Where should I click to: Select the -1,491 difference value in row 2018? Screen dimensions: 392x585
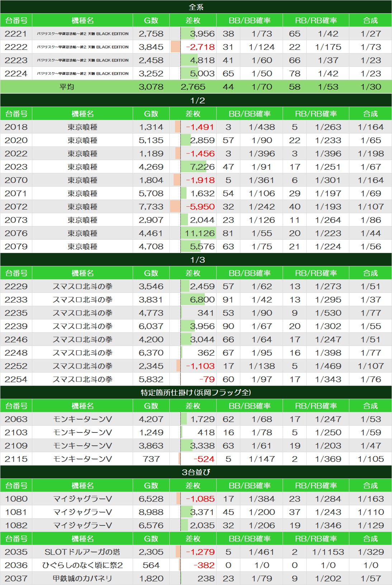tap(200, 127)
